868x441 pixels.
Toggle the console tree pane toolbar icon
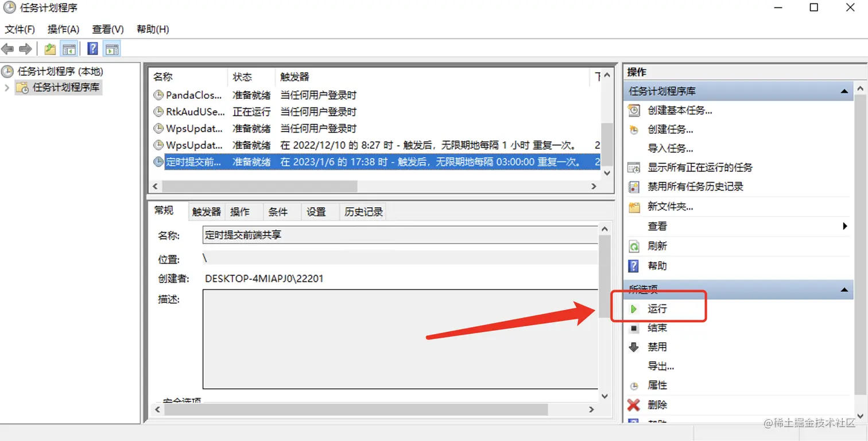tap(69, 49)
